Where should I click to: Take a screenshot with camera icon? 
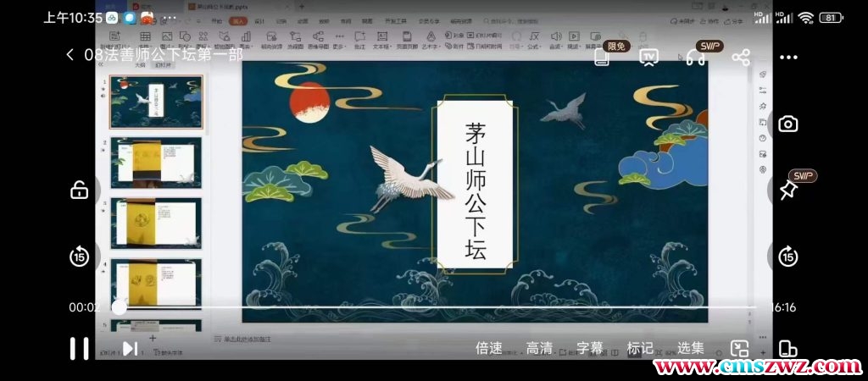(x=788, y=124)
